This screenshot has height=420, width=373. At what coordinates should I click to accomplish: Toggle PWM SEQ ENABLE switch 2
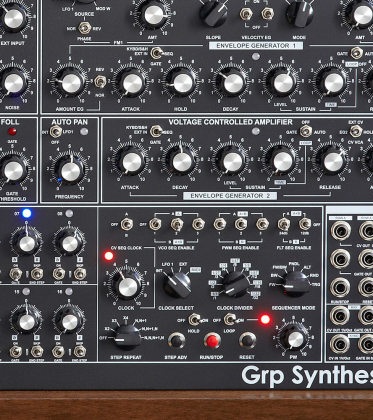[241, 224]
